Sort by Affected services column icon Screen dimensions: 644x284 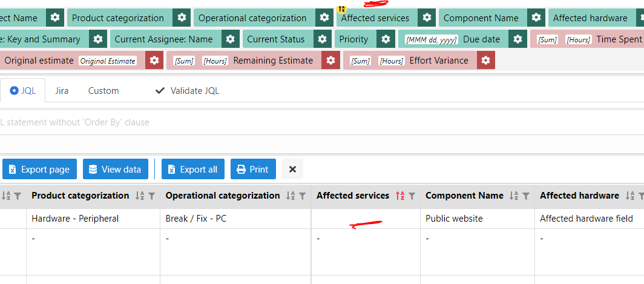click(x=400, y=196)
